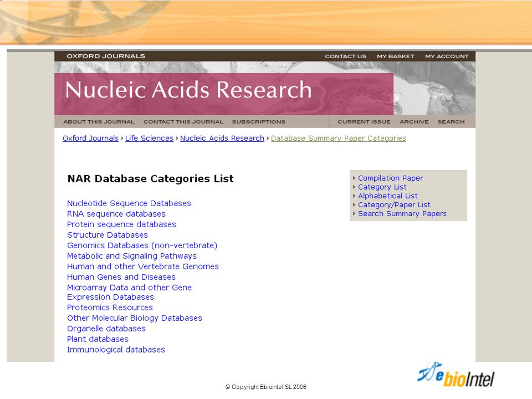
Task: Open Organelle databases category
Action: (106, 329)
